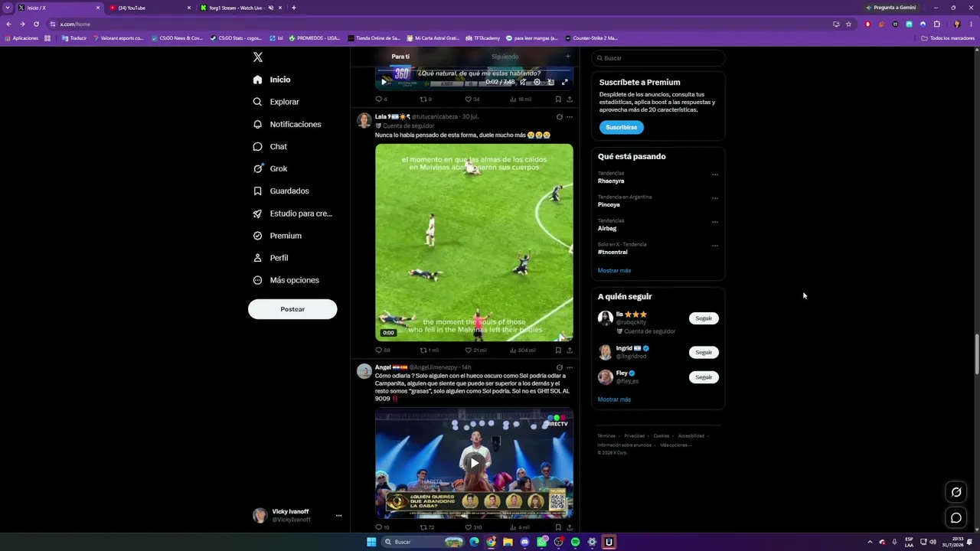
Task: Open Grok from the sidebar
Action: pos(269,168)
